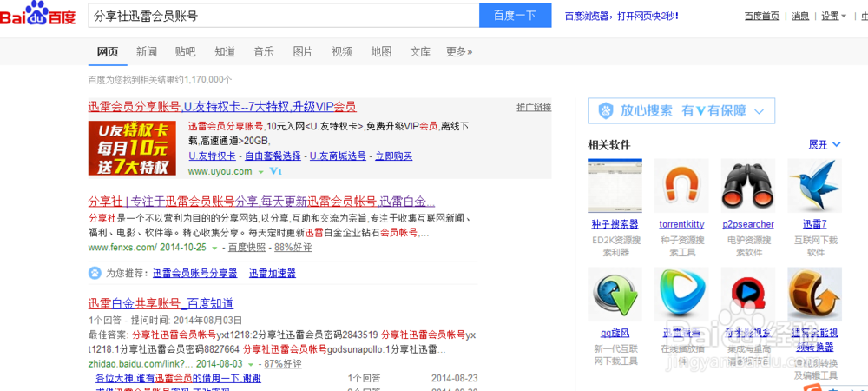Click the 推广链接 label
This screenshot has height=391, width=868.
point(534,108)
